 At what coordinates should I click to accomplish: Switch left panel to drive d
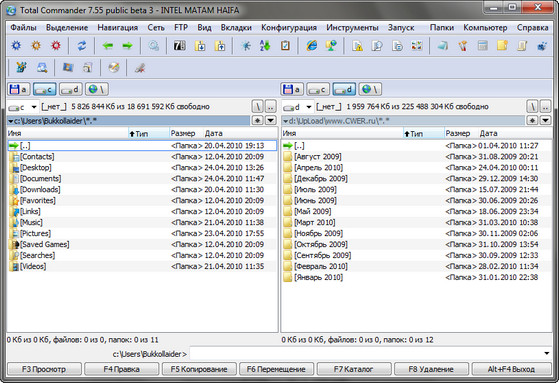[x=71, y=89]
